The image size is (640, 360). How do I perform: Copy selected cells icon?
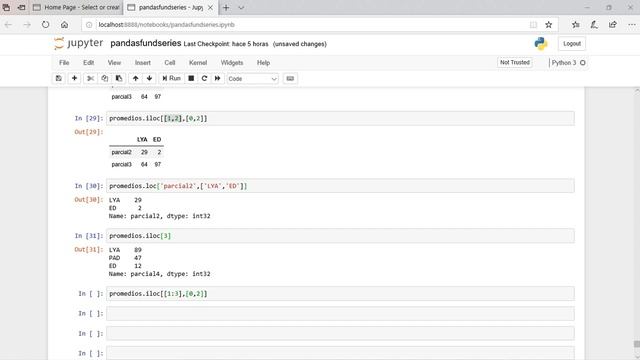click(x=104, y=78)
